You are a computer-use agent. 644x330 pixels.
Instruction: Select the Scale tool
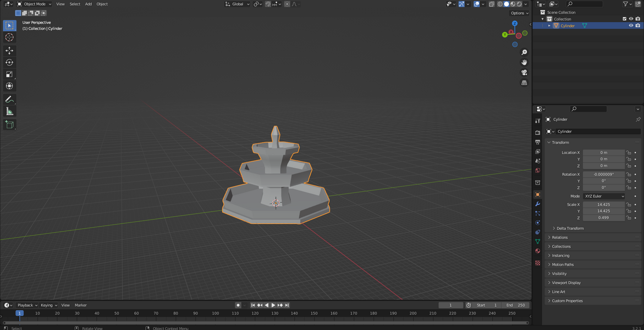(x=9, y=74)
